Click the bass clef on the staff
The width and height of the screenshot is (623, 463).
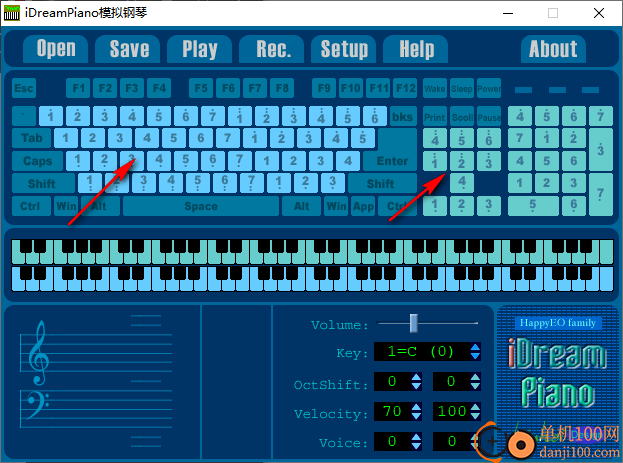point(37,405)
